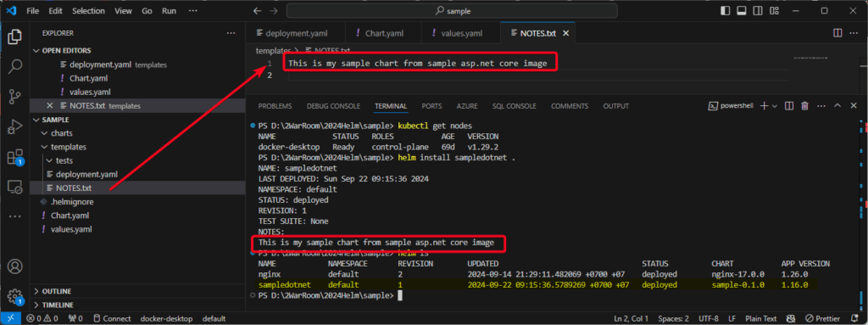Close NOTES.txt in Open Editors list
The height and width of the screenshot is (325, 868).
[50, 105]
